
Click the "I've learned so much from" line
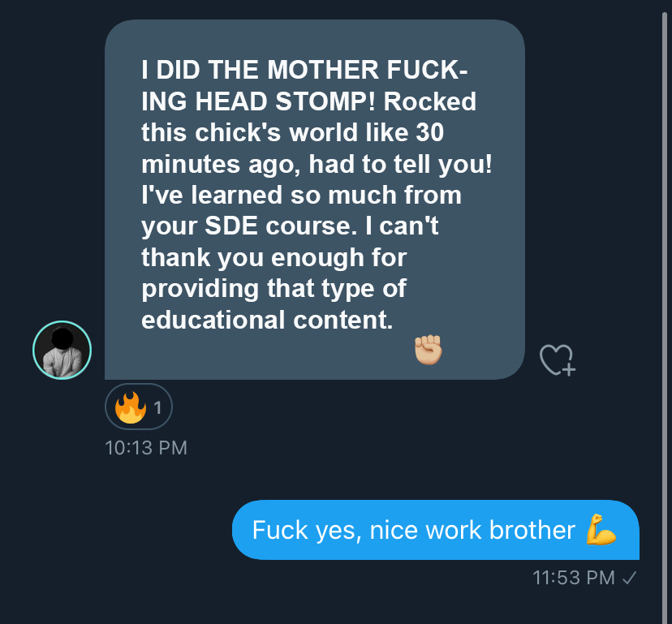(301, 196)
